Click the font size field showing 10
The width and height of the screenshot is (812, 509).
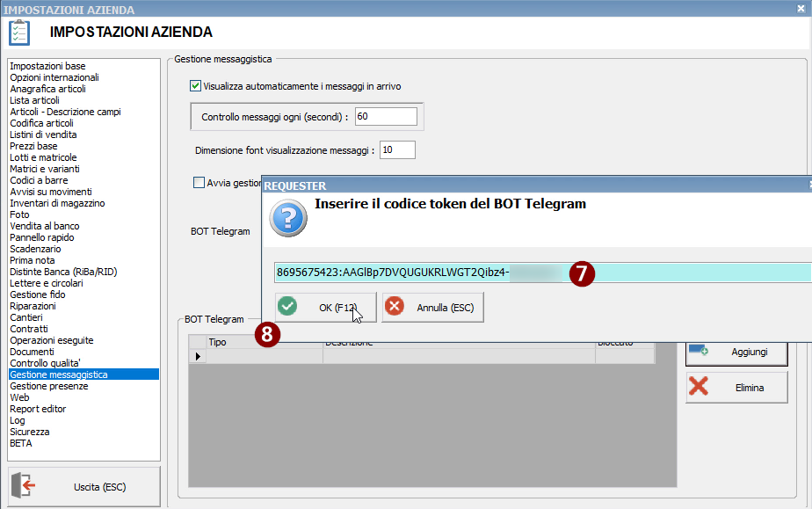click(397, 150)
